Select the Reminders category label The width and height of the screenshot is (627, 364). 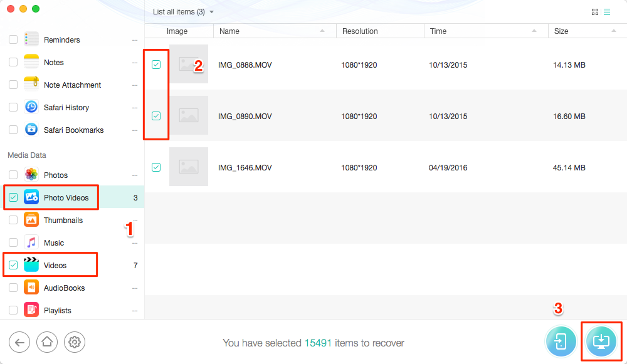61,40
